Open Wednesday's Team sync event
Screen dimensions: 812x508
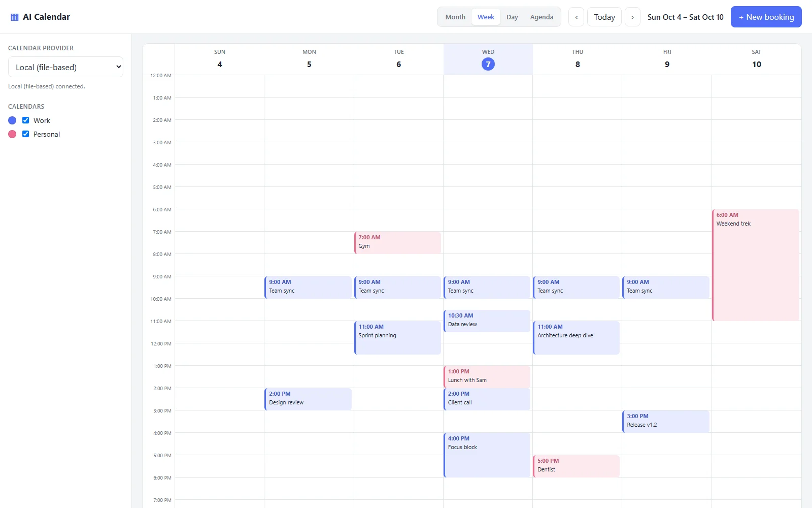[487, 287]
